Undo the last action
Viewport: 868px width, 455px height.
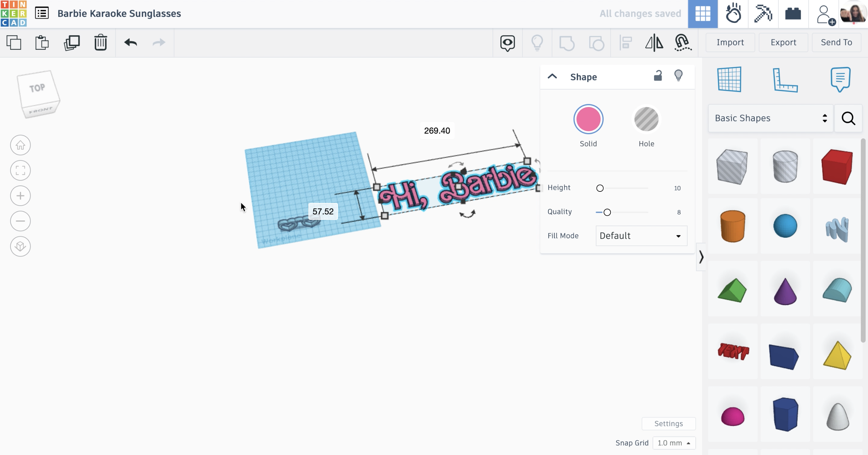pos(131,43)
